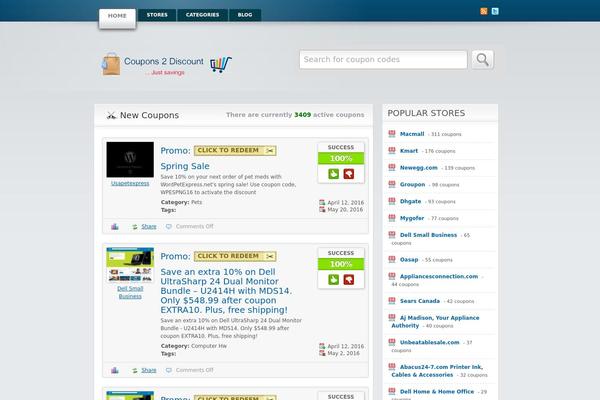Vote thumbs up on Dell UltraSharp coupon
600x400 pixels.
pos(333,280)
